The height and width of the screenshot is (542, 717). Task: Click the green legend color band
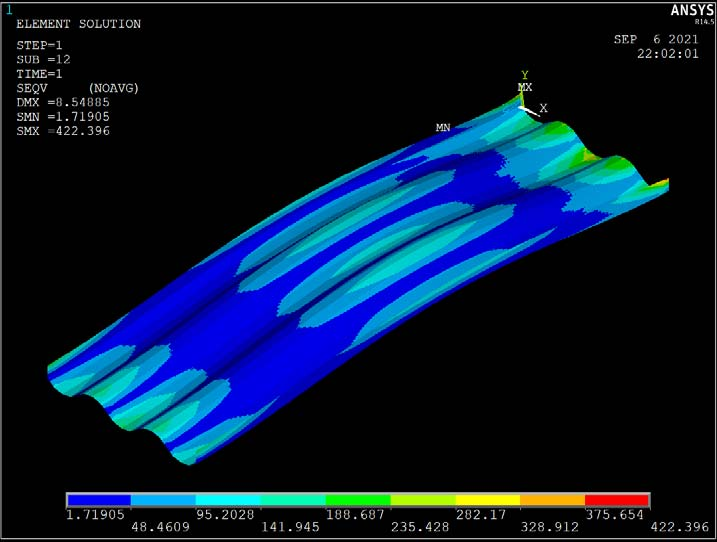[x=358, y=499]
